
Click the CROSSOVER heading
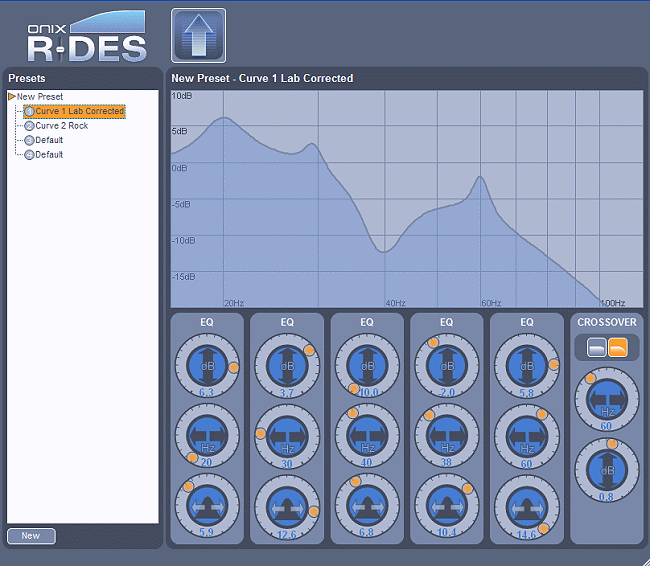pos(607,322)
